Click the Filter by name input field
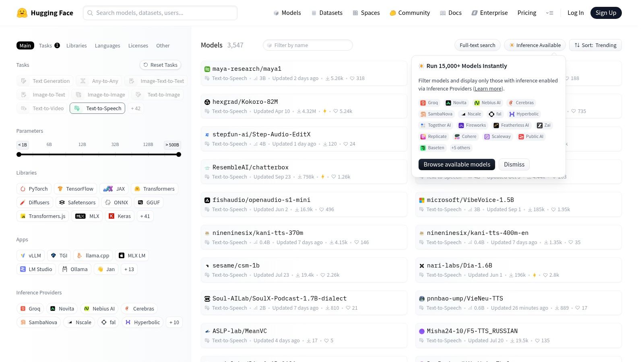Image resolution: width=644 pixels, height=362 pixels. pyautogui.click(x=308, y=45)
